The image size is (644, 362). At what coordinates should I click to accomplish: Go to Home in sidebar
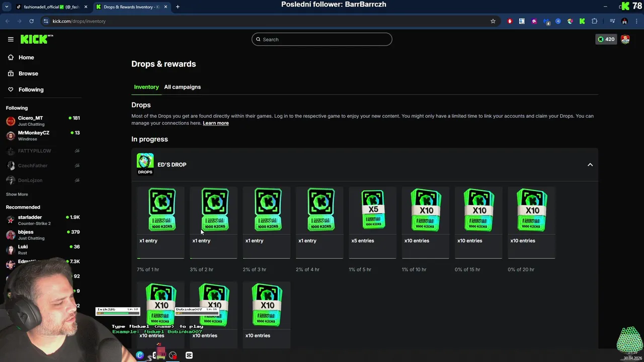(x=26, y=57)
